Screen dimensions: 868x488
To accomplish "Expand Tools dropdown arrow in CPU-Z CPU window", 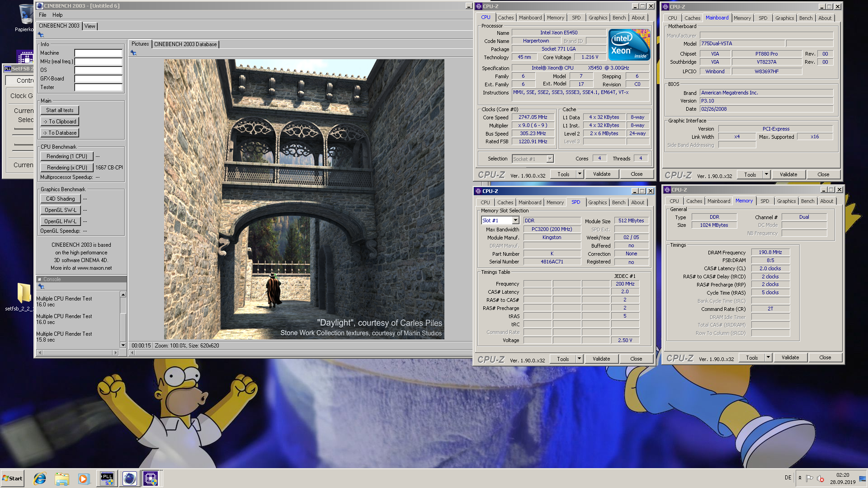I will pyautogui.click(x=580, y=174).
